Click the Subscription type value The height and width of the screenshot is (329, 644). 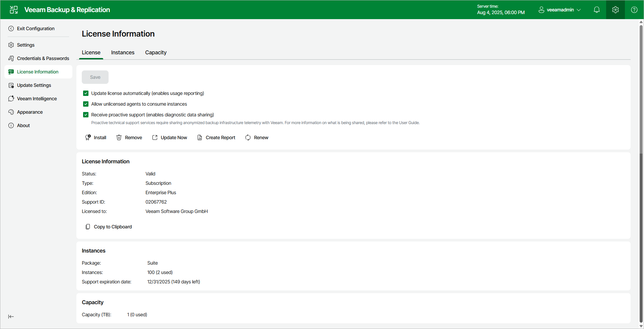[158, 183]
